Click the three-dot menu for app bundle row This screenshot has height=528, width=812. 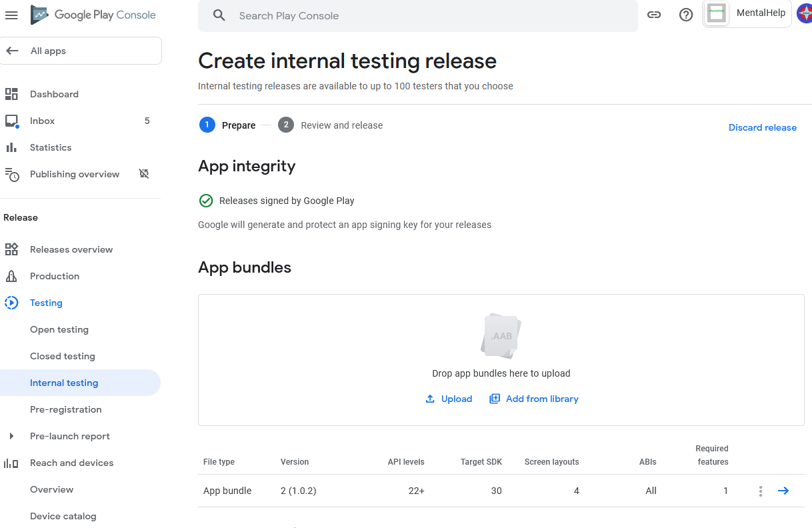point(761,491)
